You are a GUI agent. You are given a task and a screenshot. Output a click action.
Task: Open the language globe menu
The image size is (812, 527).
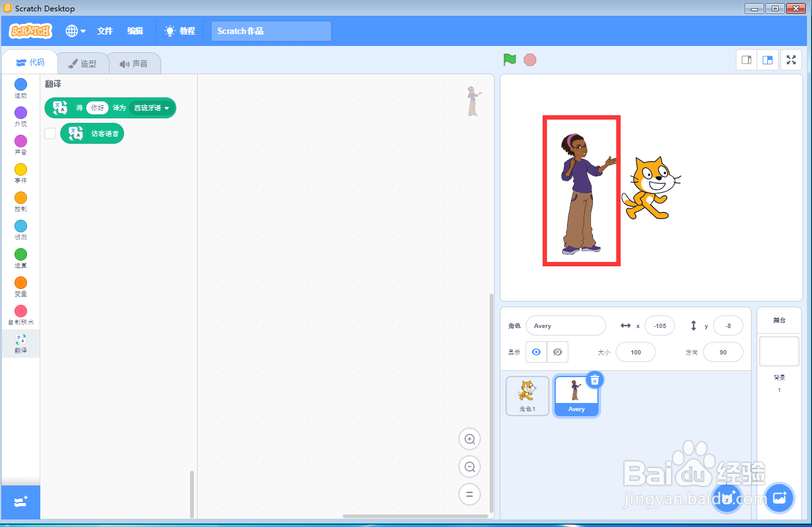coord(76,31)
